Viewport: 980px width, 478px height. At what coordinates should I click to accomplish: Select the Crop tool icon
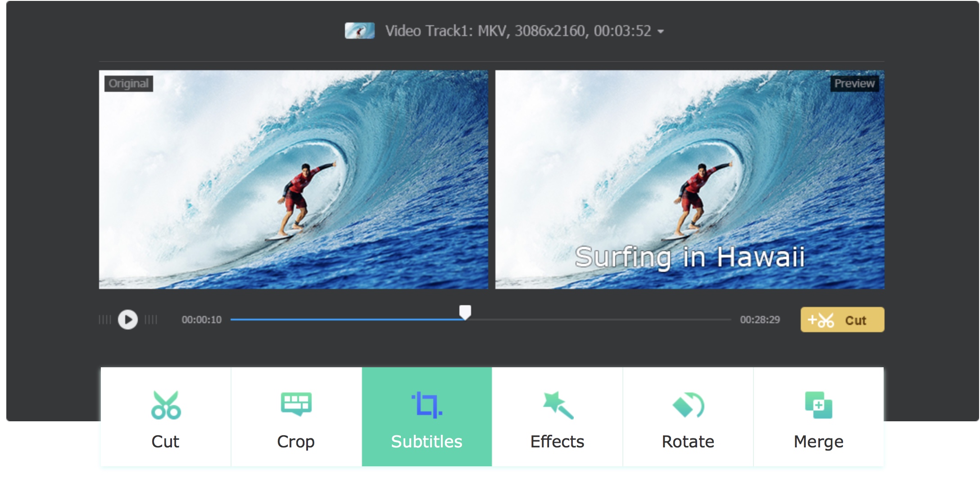[296, 404]
